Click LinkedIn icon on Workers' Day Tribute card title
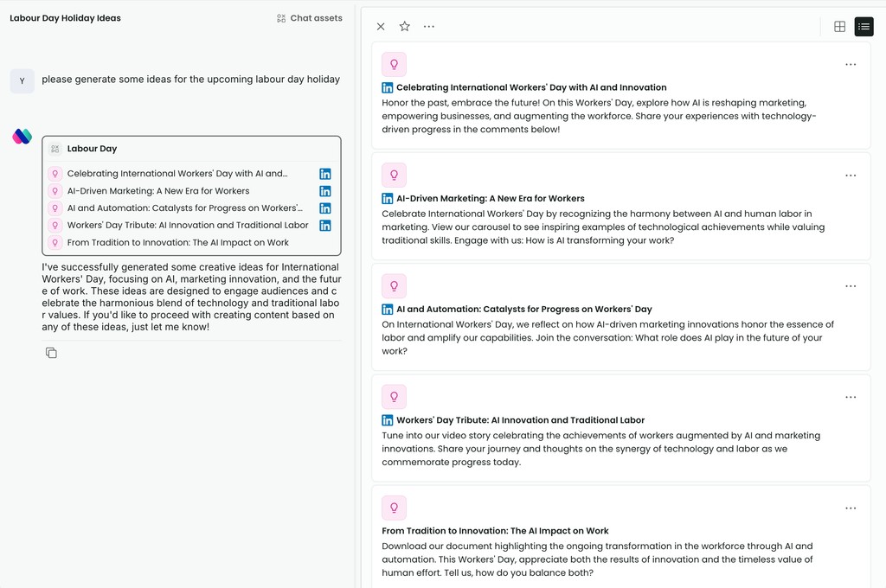 pos(388,420)
